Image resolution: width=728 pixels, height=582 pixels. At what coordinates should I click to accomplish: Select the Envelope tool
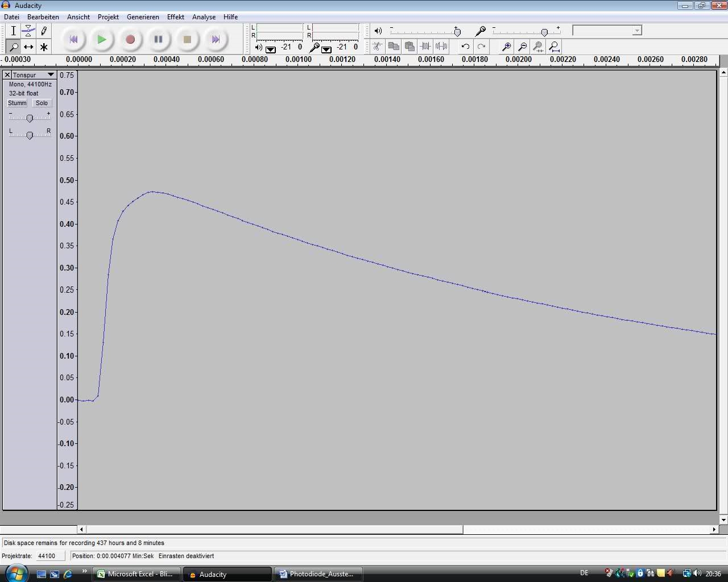28,31
